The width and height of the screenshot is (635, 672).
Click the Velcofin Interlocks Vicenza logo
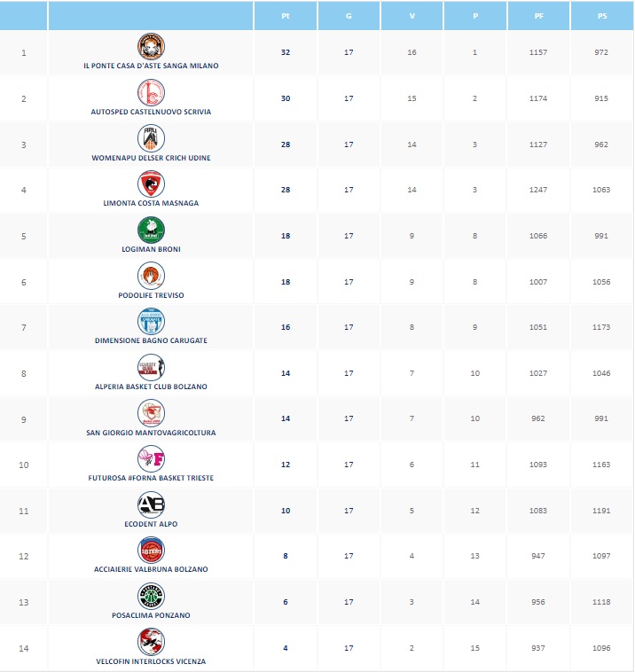click(151, 642)
